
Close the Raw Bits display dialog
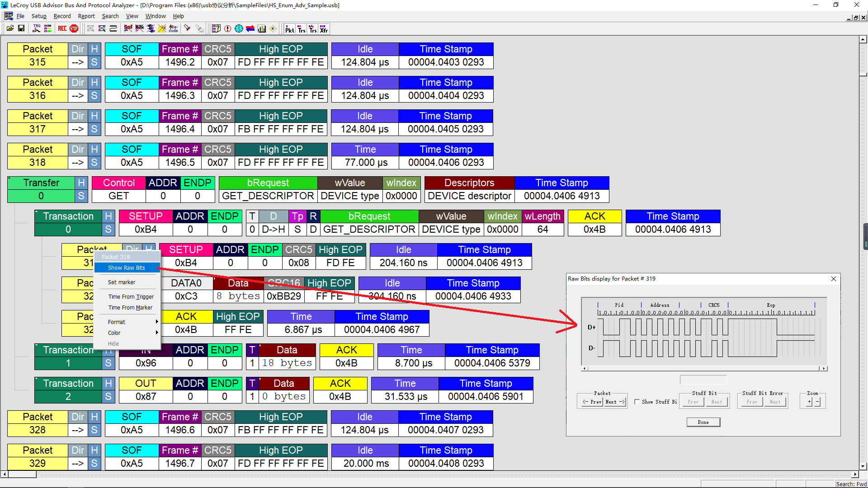[x=834, y=279]
